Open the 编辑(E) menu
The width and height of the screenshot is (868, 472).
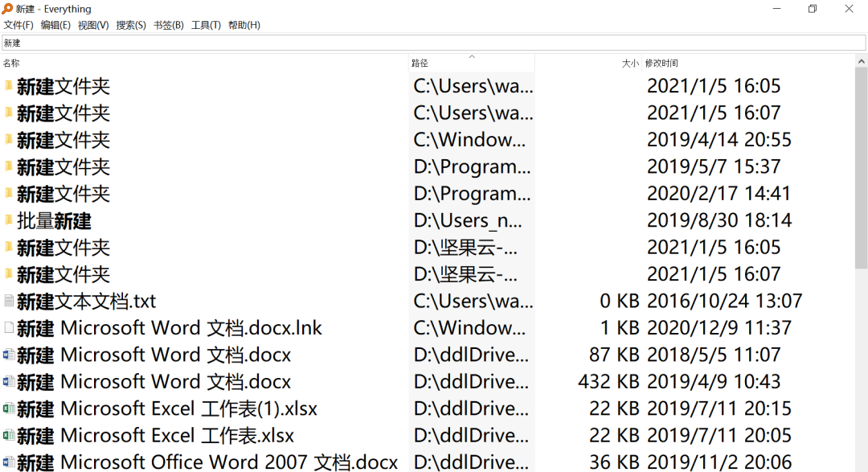pos(55,25)
